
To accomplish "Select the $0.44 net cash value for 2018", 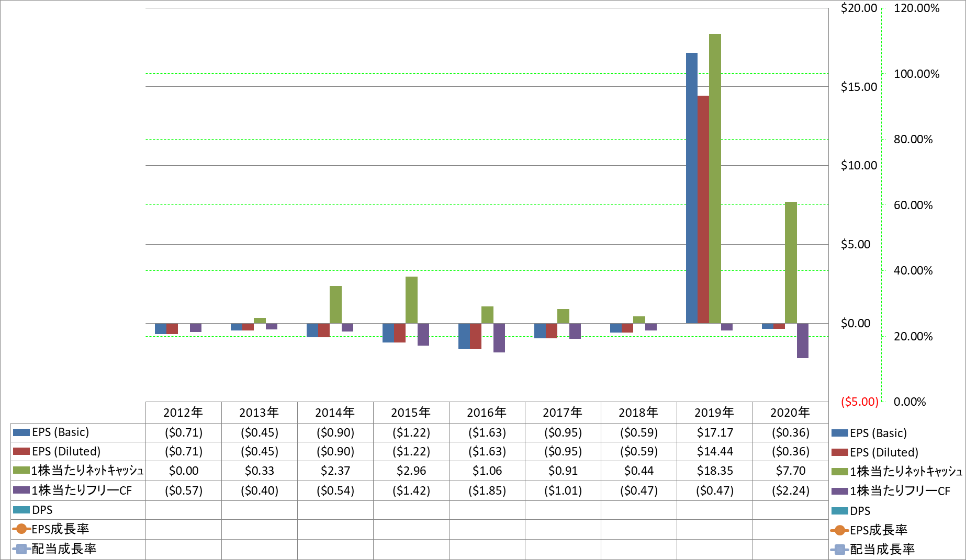I will coord(639,471).
